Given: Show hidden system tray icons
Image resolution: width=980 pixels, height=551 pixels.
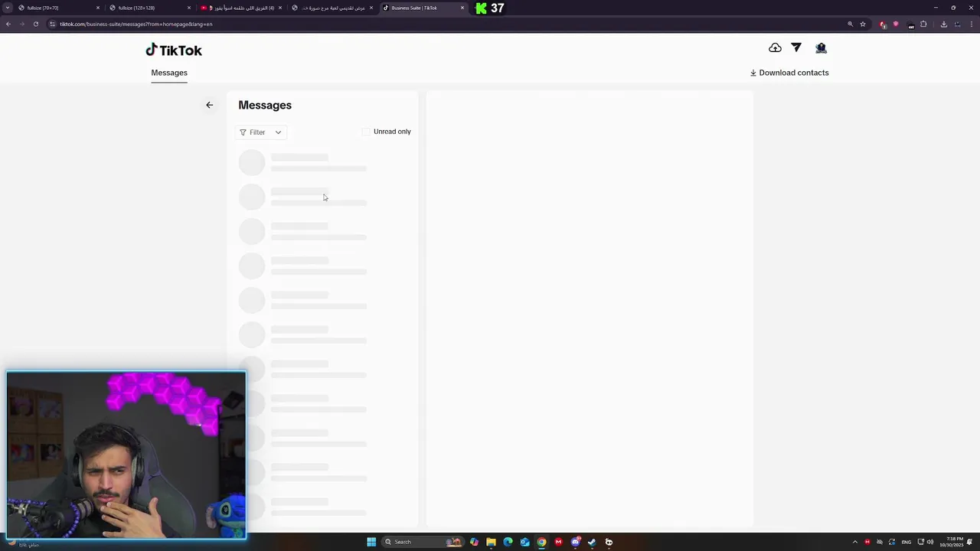Looking at the screenshot, I should click(x=855, y=542).
